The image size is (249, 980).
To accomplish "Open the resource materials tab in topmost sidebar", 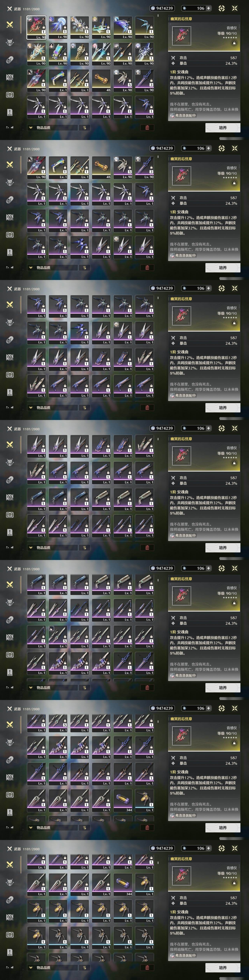I will coord(10,77).
